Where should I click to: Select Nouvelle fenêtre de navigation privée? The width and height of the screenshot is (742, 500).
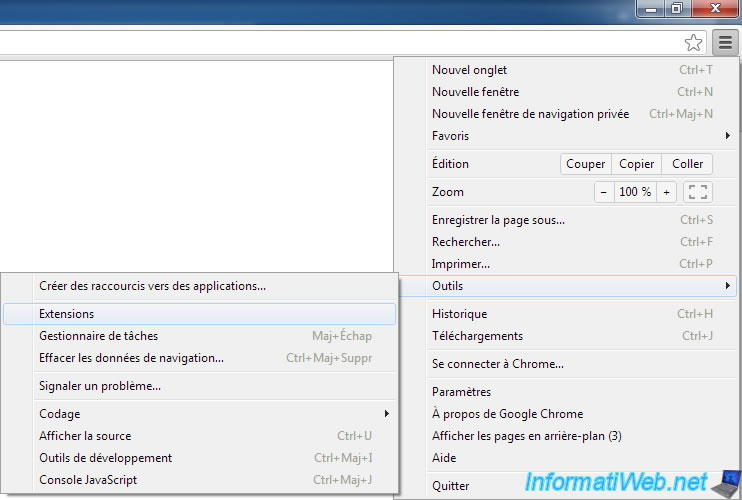(x=530, y=114)
